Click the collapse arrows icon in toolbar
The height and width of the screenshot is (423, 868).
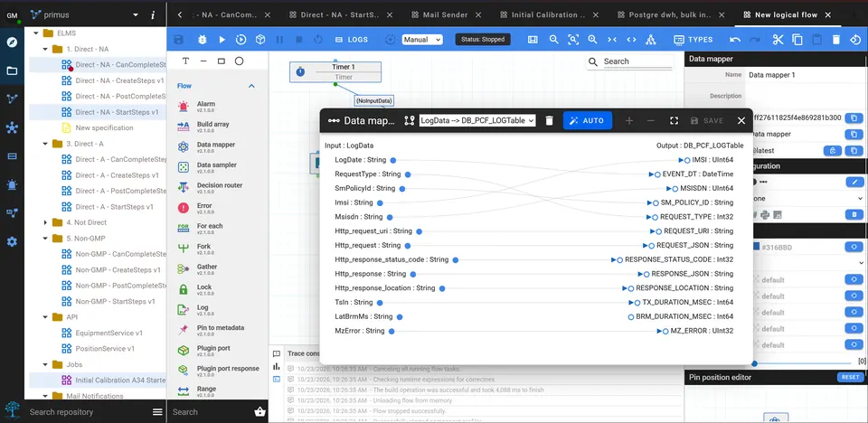click(x=612, y=40)
